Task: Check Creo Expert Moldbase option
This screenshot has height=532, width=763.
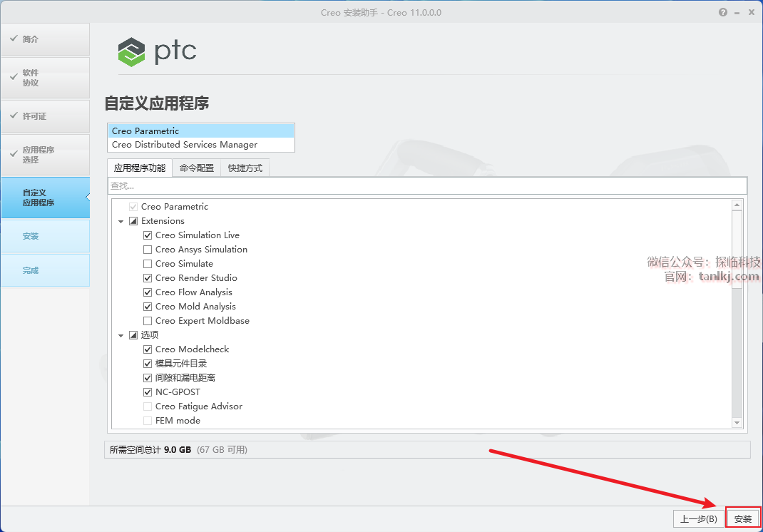Action: pyautogui.click(x=148, y=321)
